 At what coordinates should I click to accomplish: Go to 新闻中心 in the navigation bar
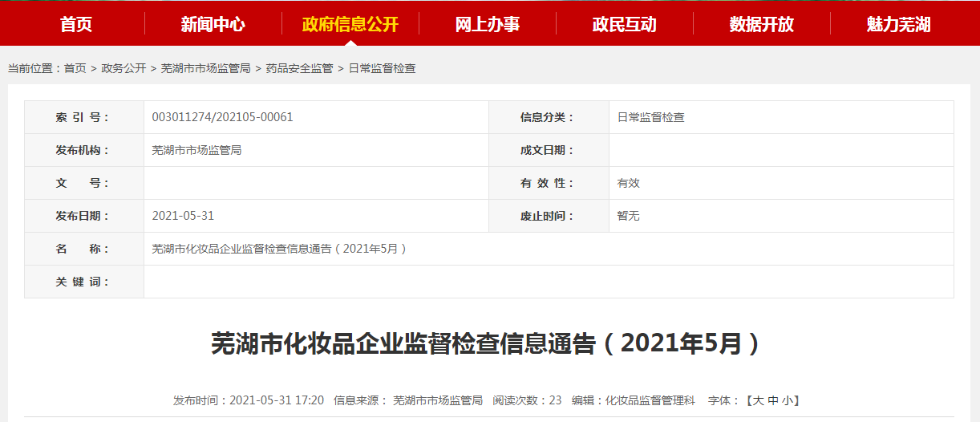click(x=213, y=24)
